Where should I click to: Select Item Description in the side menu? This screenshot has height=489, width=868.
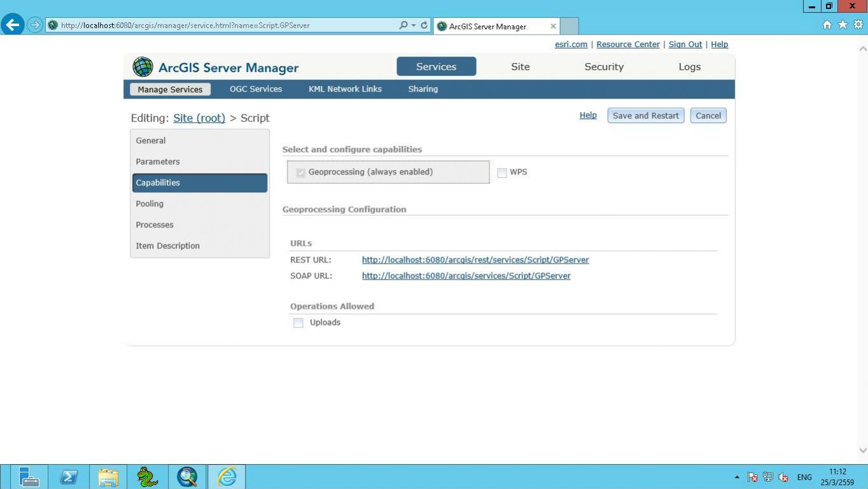pos(200,246)
